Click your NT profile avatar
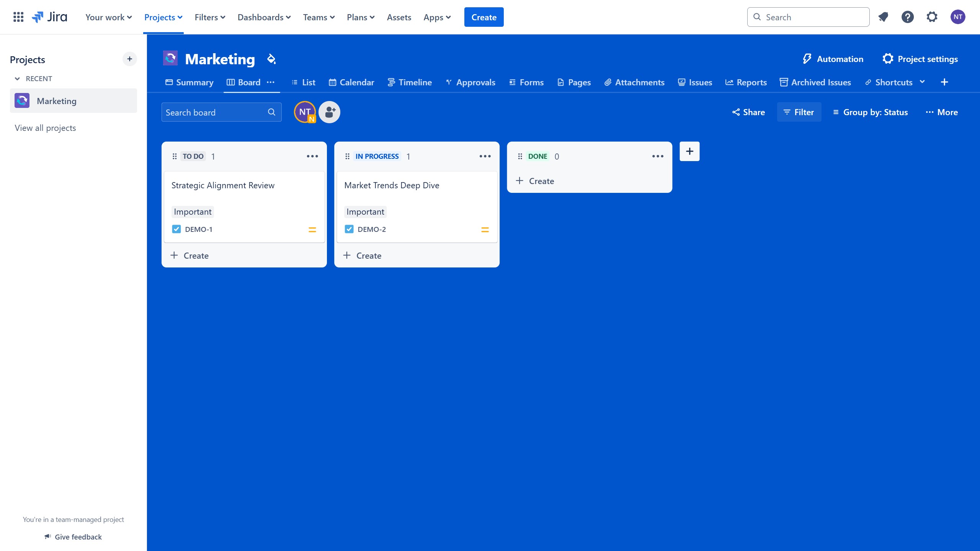Image resolution: width=980 pixels, height=551 pixels. pos(958,17)
